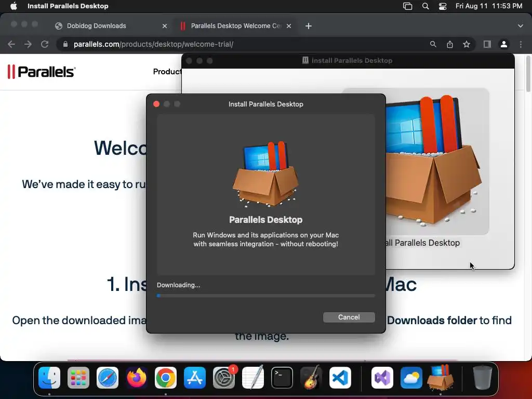Viewport: 532px width, 399px height.
Task: Open Finder from the Dock
Action: 49,378
